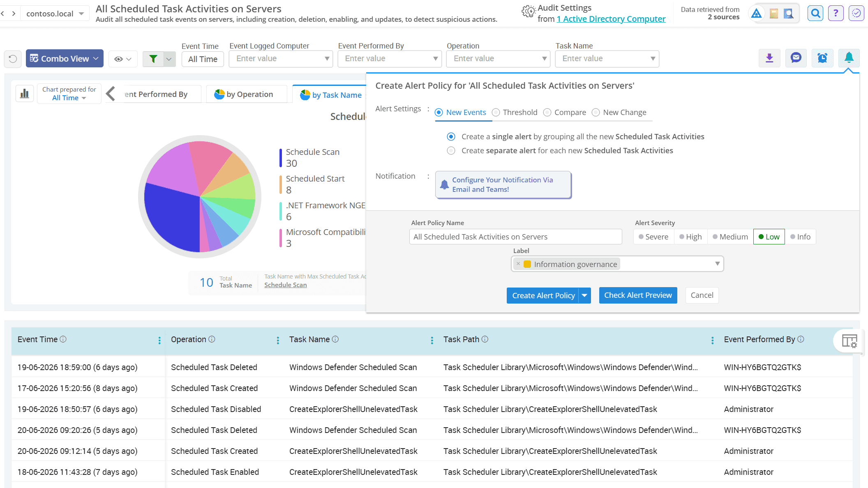Viewport: 868px width, 488px height.
Task: Remove the Information governance label tag
Action: pyautogui.click(x=518, y=264)
